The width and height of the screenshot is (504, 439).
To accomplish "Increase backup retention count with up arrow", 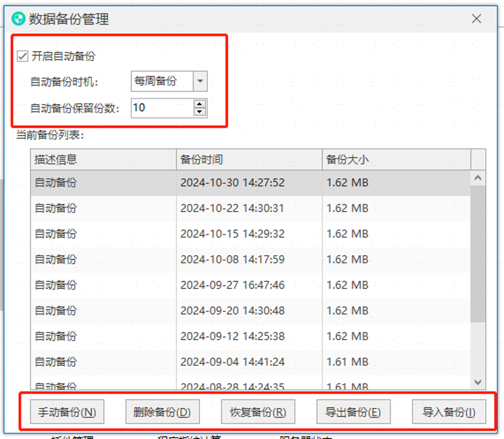I will click(x=200, y=104).
